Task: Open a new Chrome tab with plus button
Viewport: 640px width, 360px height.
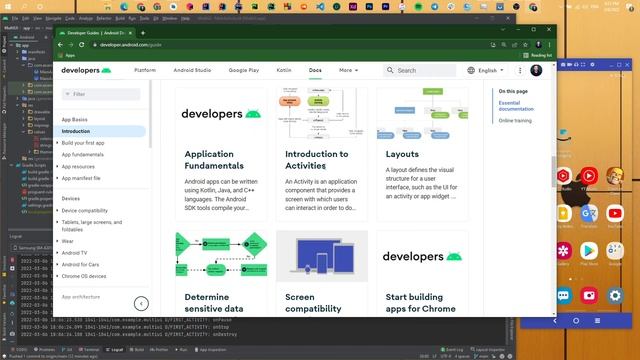Action: pos(143,33)
